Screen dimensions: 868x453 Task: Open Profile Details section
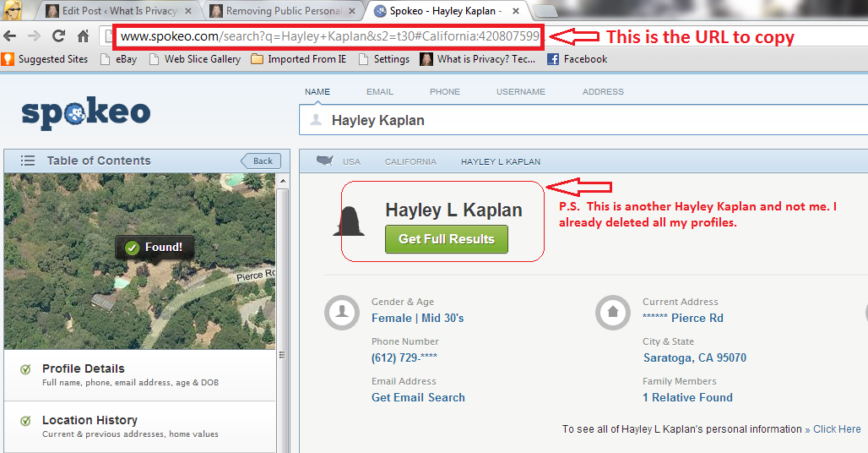pos(139,375)
